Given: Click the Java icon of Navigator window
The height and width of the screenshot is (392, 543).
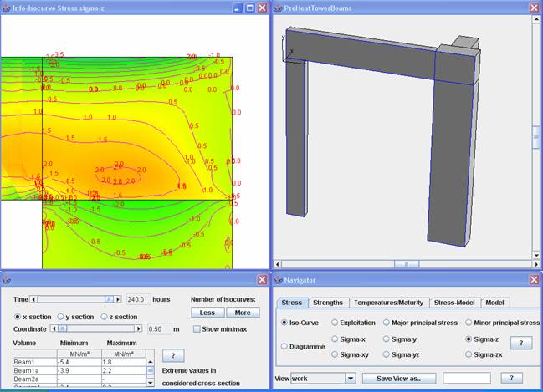Looking at the screenshot, I should (x=279, y=280).
